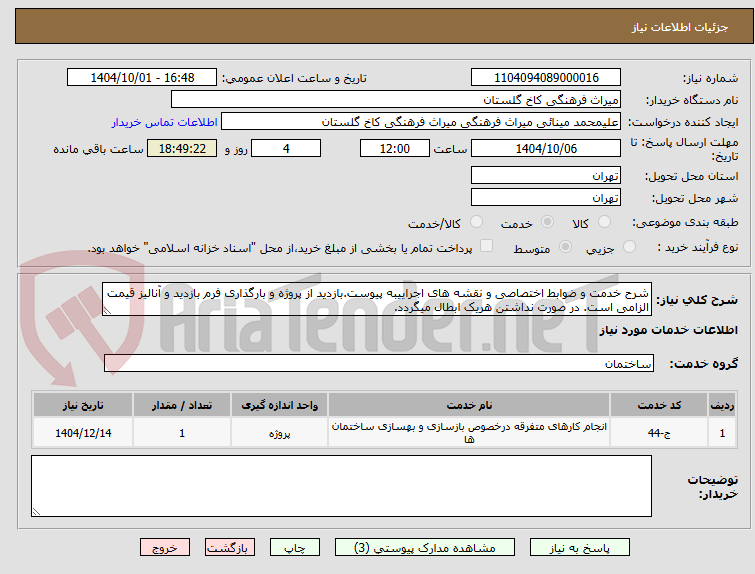Click the ردیف column header
Viewport: 755px width, 574px height.
coord(722,405)
